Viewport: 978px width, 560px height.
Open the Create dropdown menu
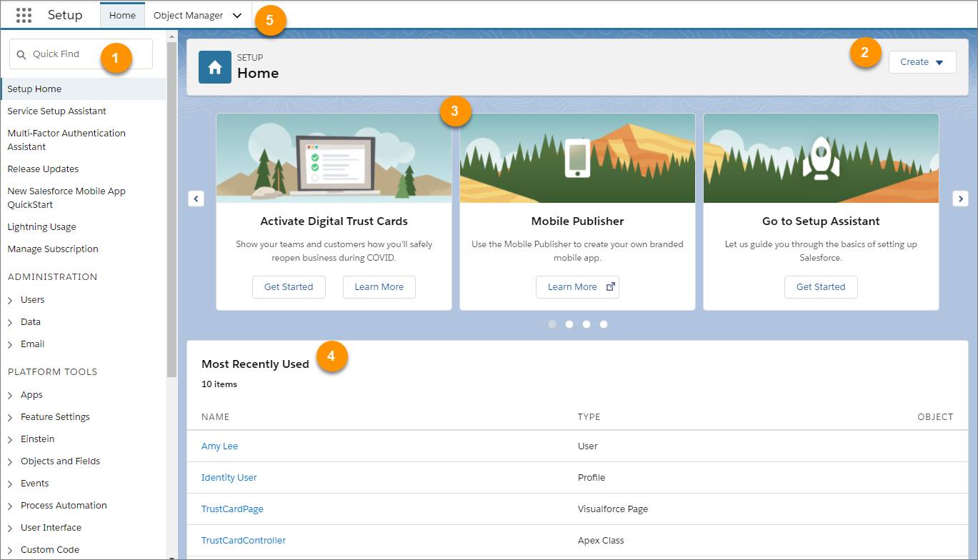click(x=922, y=62)
